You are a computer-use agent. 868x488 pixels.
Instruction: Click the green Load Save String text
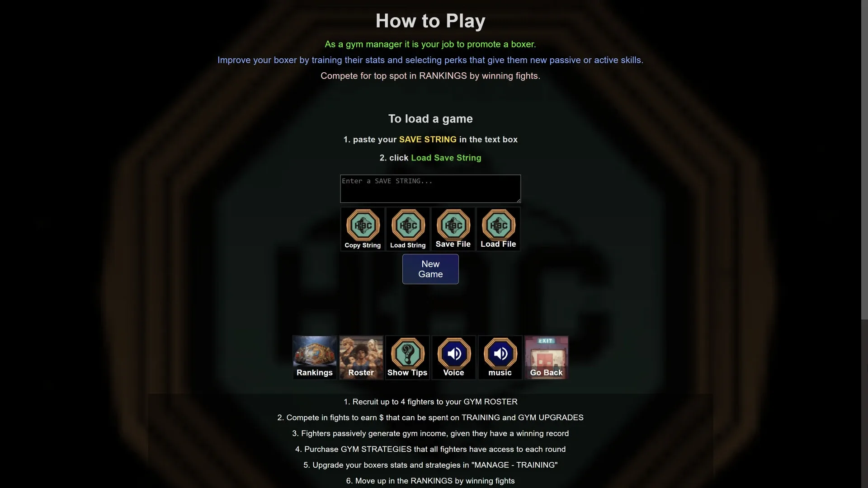pos(446,158)
